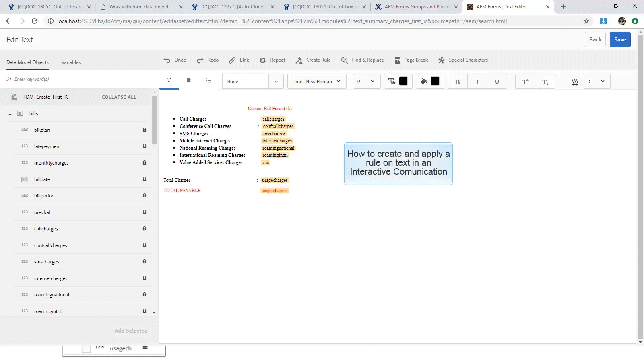Toggle underline formatting
Viewport: 644px width, 362px height.
tap(497, 82)
